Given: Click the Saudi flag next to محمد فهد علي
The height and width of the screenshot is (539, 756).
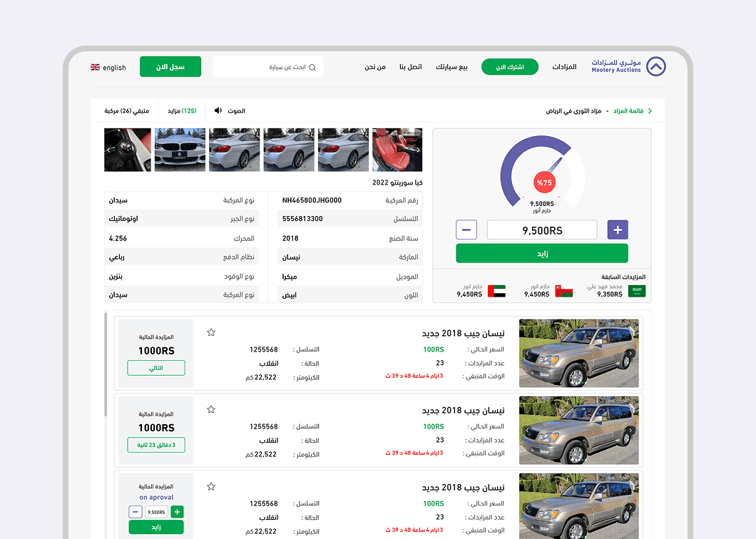Looking at the screenshot, I should pos(636,290).
